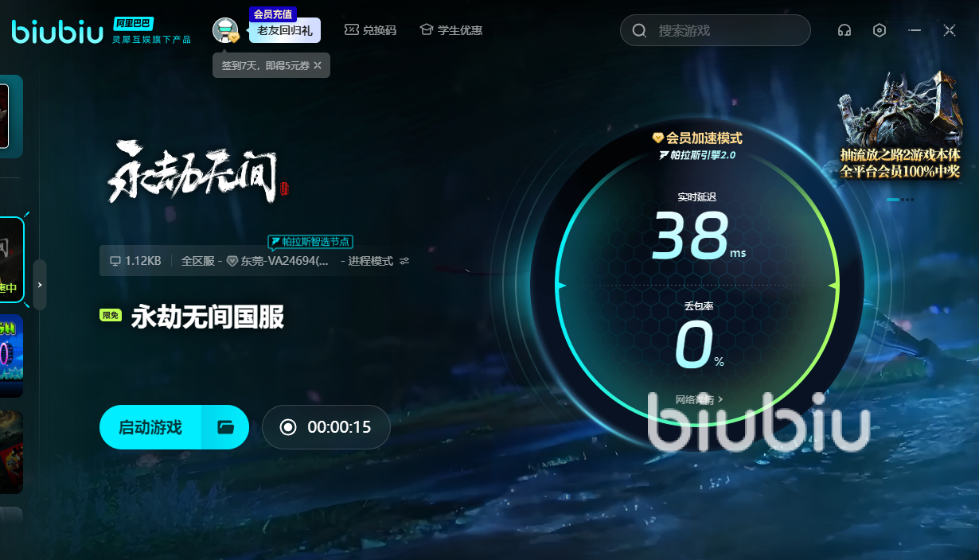This screenshot has height=560, width=979.
Task: Click 永劫无间国服 game title
Action: point(208,317)
